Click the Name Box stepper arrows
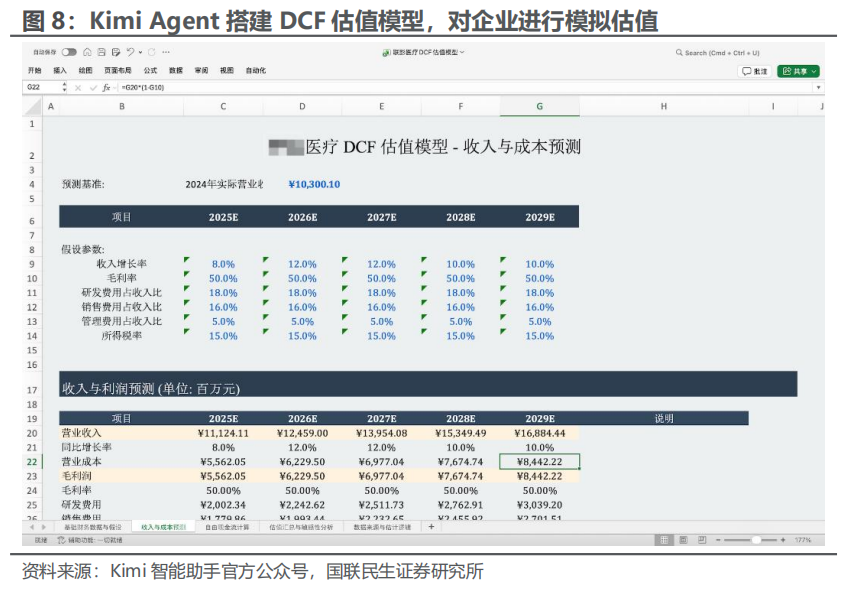 pos(65,87)
